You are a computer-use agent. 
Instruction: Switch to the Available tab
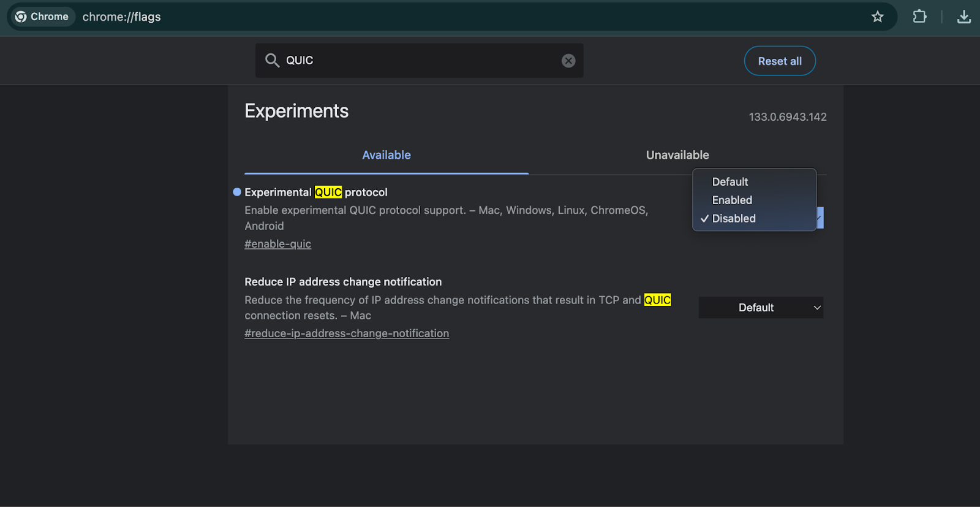(x=386, y=155)
